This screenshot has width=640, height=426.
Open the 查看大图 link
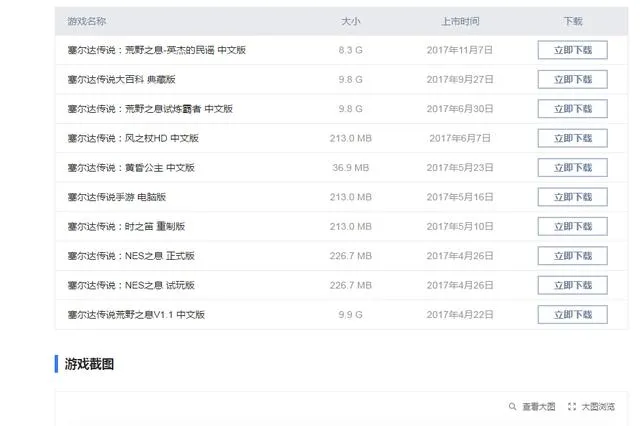pos(539,406)
